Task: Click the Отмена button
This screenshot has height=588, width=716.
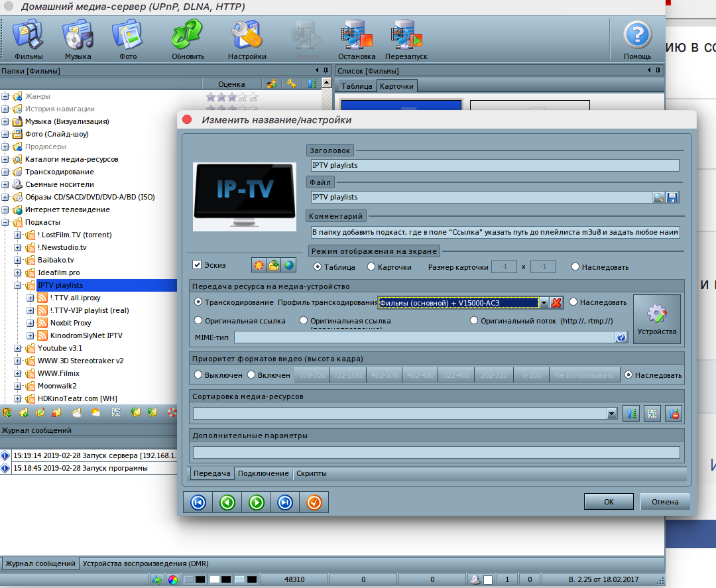Action: point(664,502)
